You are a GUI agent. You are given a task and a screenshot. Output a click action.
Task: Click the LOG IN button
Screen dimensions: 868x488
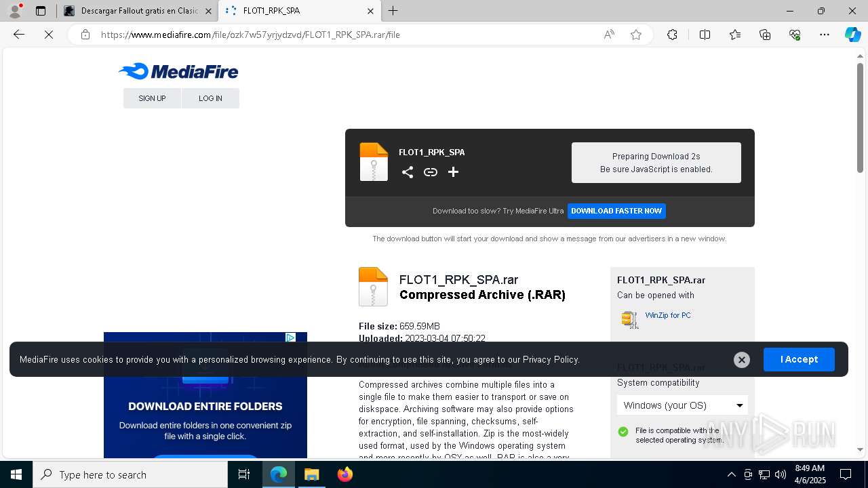click(210, 98)
